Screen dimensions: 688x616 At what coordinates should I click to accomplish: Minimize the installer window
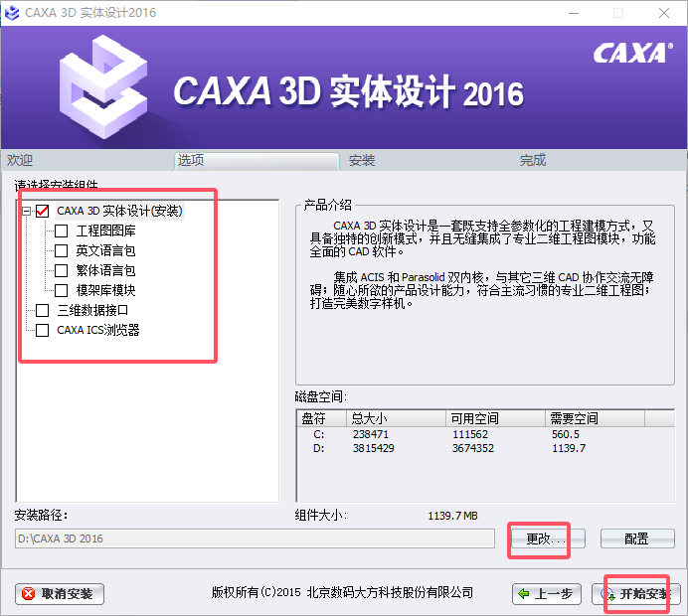tap(573, 13)
